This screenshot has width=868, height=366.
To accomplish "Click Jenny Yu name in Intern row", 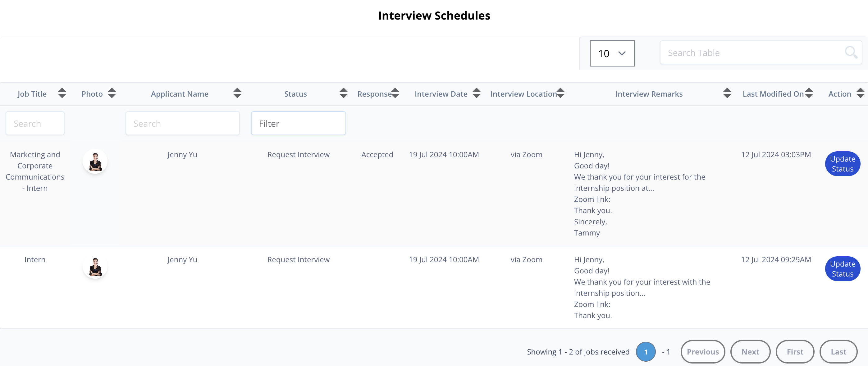I will (x=182, y=259).
